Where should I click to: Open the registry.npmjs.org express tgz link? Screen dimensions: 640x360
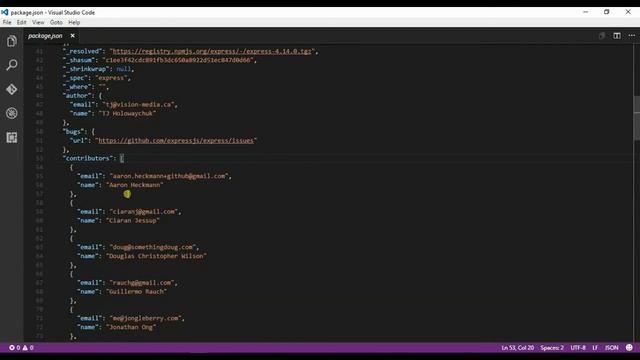pos(211,51)
